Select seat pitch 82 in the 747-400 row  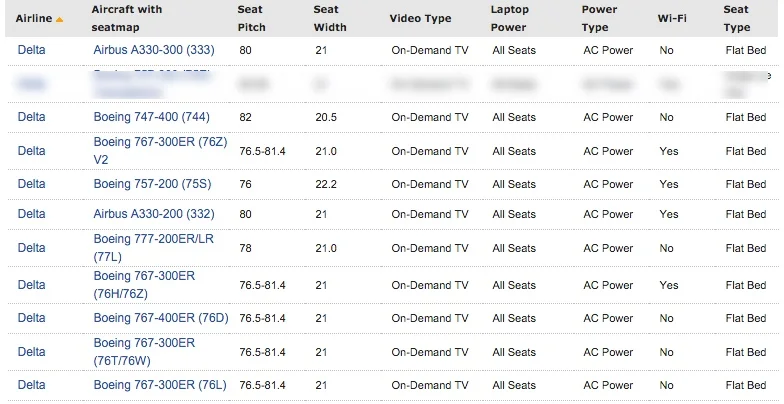point(246,118)
